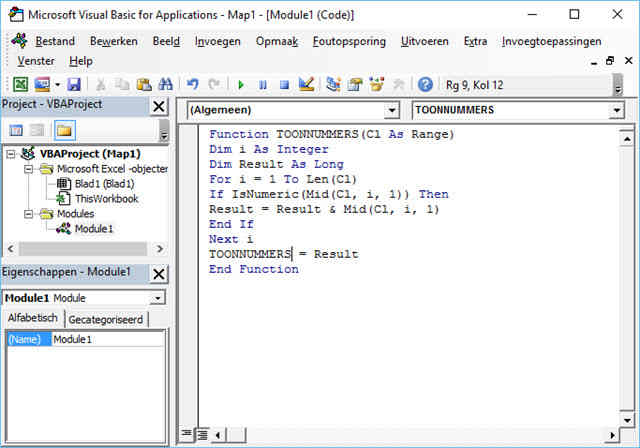Click the (Name) property value field Module1

[108, 339]
